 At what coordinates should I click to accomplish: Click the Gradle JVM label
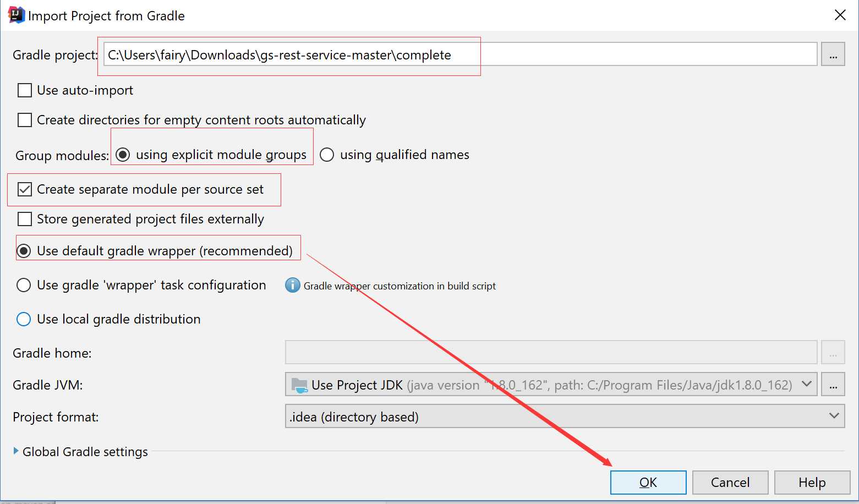(48, 385)
